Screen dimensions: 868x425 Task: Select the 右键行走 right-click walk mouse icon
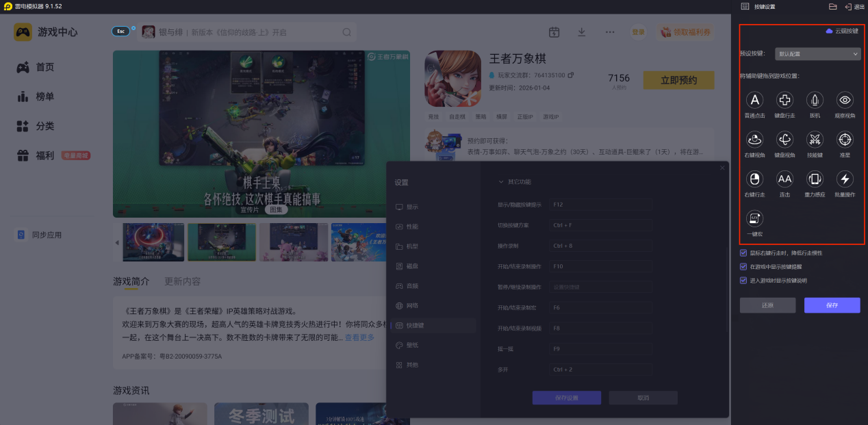[x=754, y=179]
